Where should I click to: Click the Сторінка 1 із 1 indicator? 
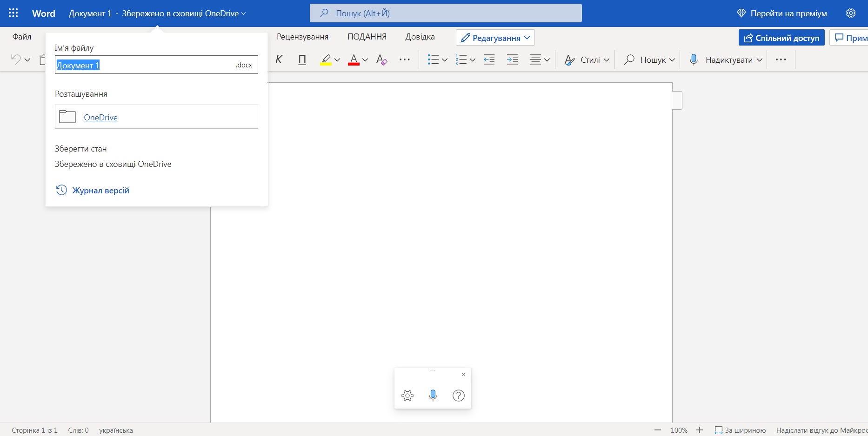(34, 430)
